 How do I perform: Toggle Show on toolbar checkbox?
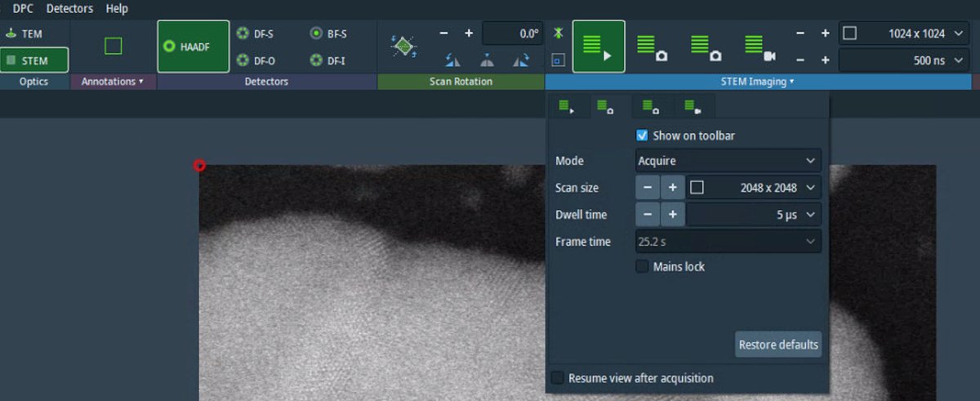[x=642, y=136]
